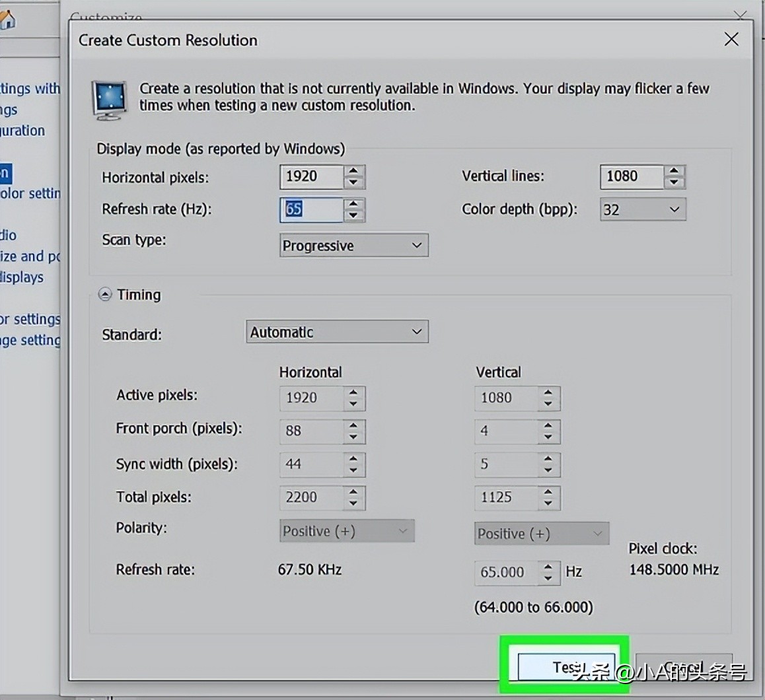Increase horizontal Total pixels 2200 value

click(353, 492)
